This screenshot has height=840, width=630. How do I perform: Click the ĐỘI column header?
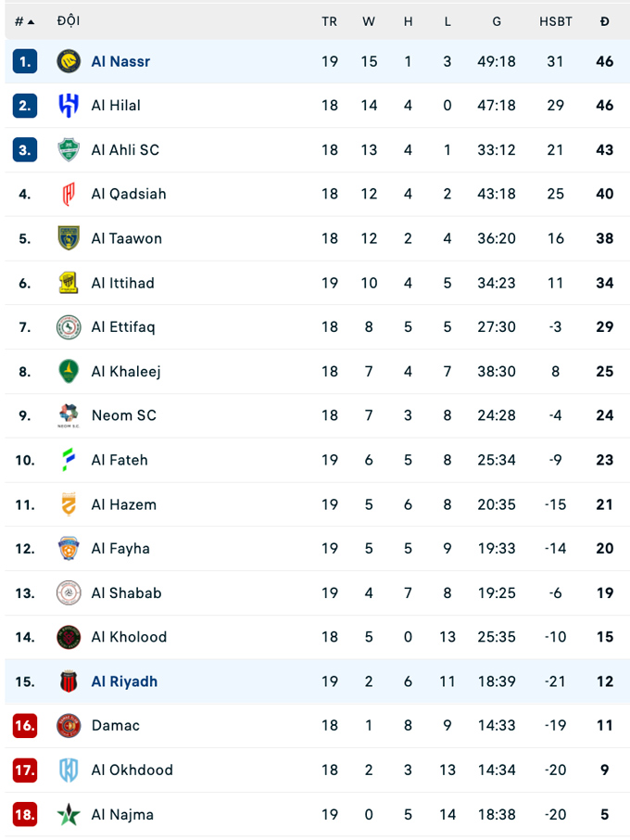tap(68, 21)
